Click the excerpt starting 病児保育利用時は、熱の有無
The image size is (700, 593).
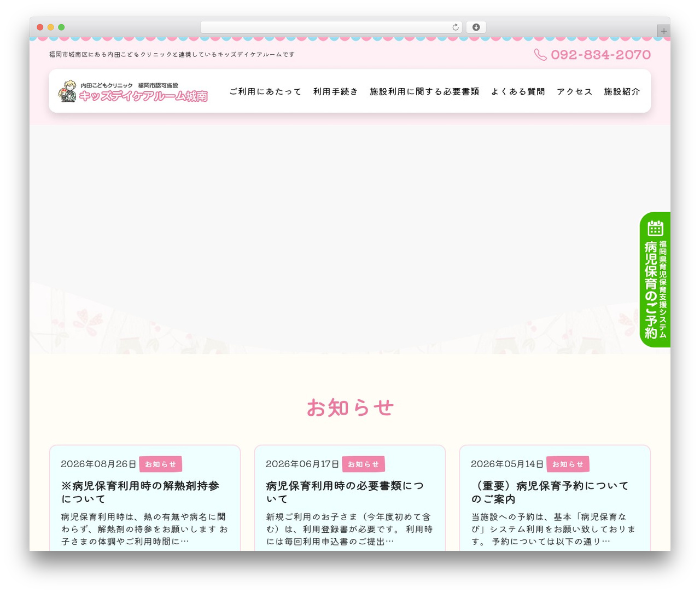(x=144, y=529)
